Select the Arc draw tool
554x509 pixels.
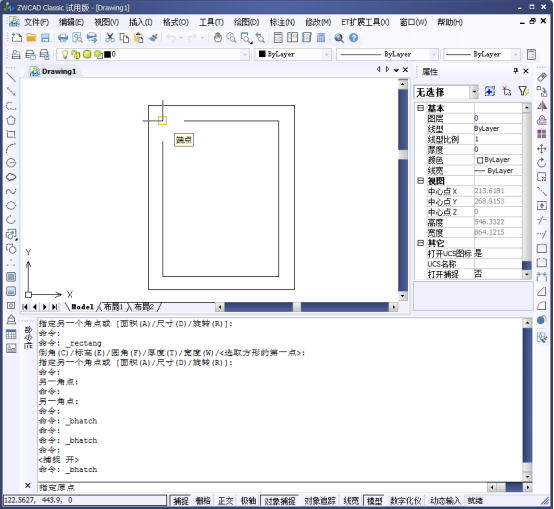pos(11,148)
